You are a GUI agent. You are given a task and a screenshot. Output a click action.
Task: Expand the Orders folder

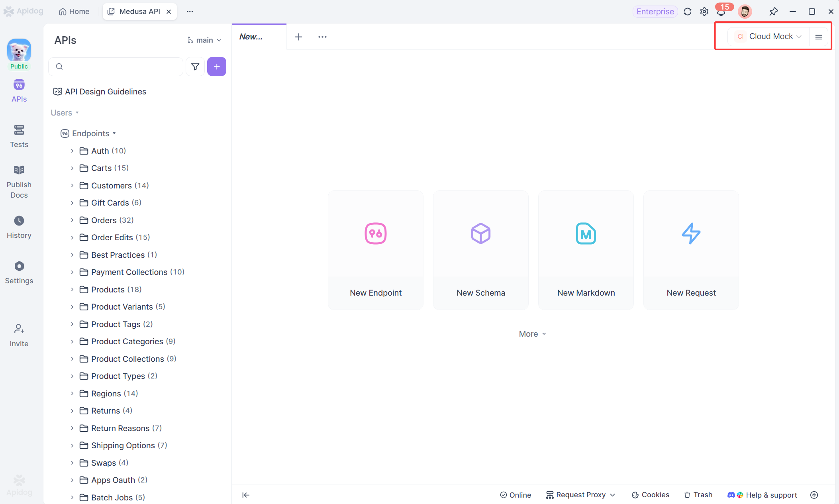72,220
